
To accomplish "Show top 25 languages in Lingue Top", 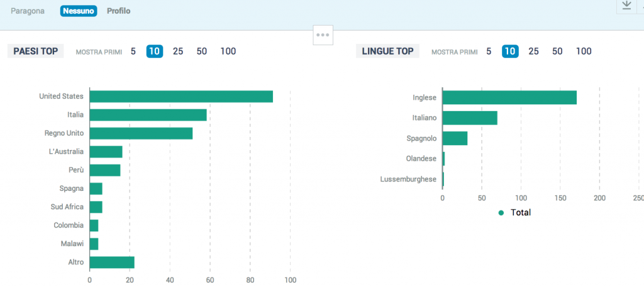I will click(x=533, y=51).
